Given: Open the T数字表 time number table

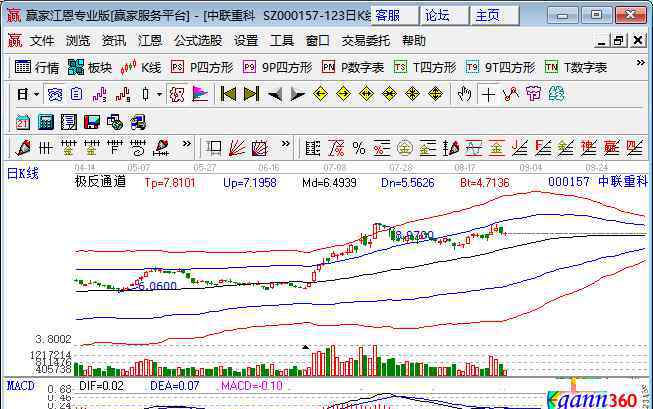Looking at the screenshot, I should (576, 67).
